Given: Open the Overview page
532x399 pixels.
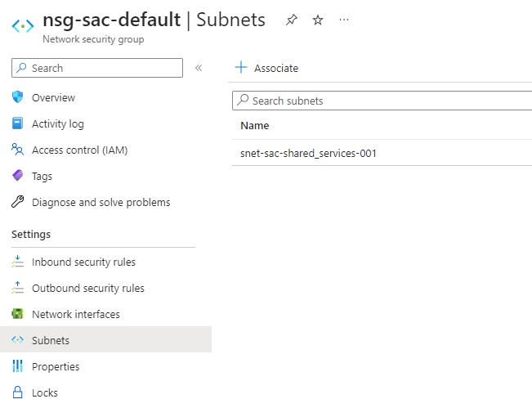Looking at the screenshot, I should pos(53,98).
